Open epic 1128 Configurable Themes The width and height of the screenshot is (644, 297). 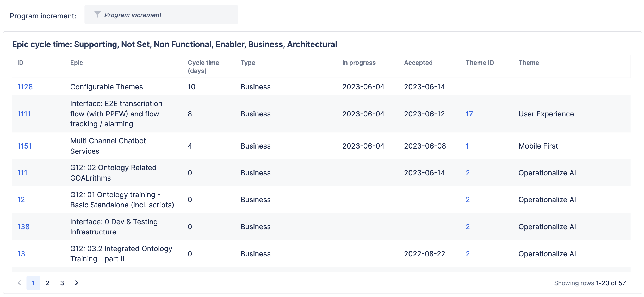coord(25,87)
